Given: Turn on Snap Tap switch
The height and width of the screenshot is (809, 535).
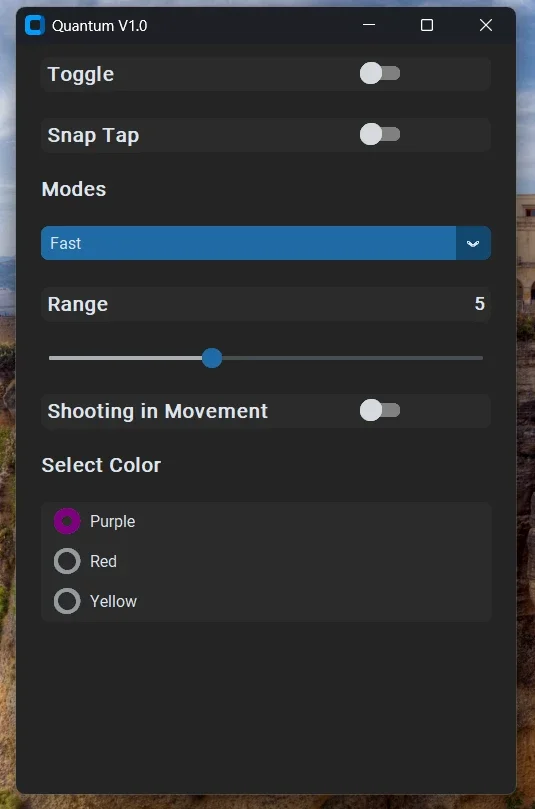Looking at the screenshot, I should click(380, 134).
